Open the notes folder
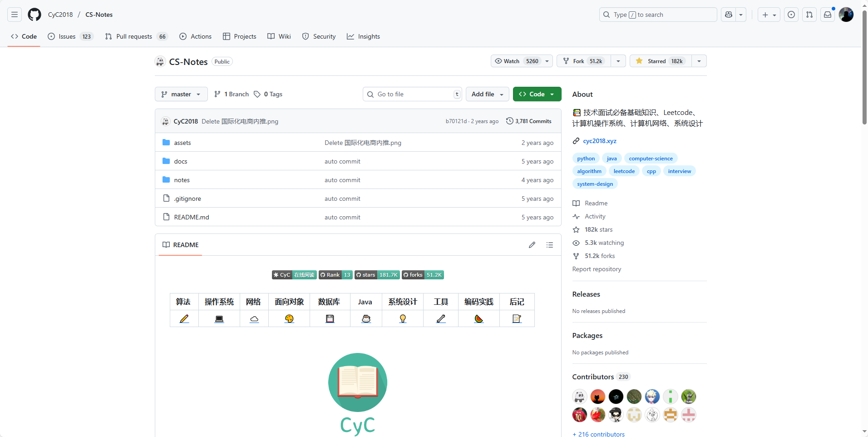 (182, 180)
